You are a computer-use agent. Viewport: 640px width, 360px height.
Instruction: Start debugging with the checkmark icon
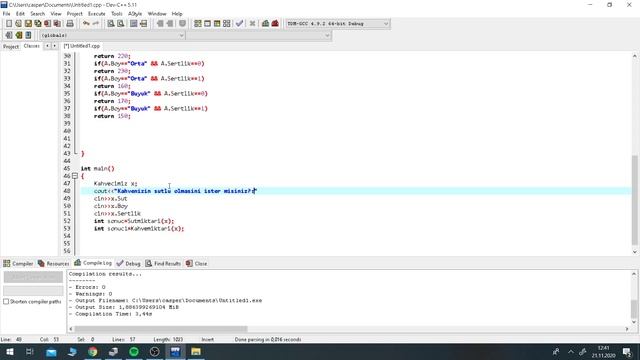click(240, 24)
